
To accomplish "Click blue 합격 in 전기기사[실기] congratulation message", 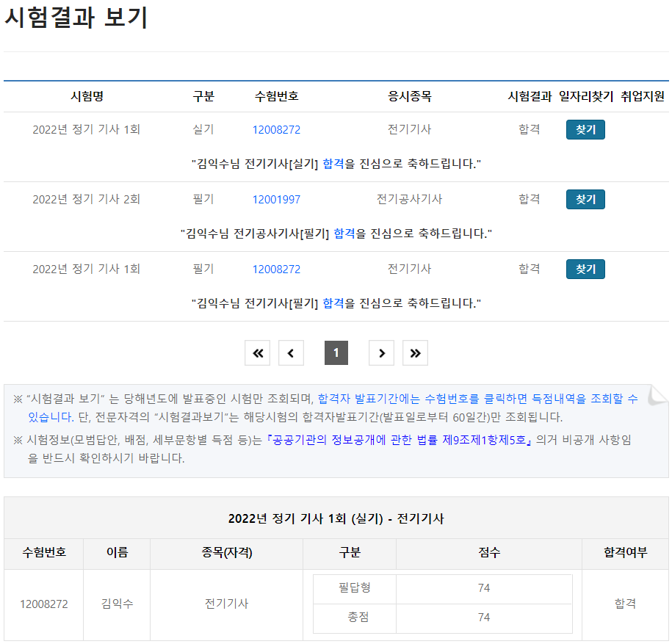I will 333,164.
